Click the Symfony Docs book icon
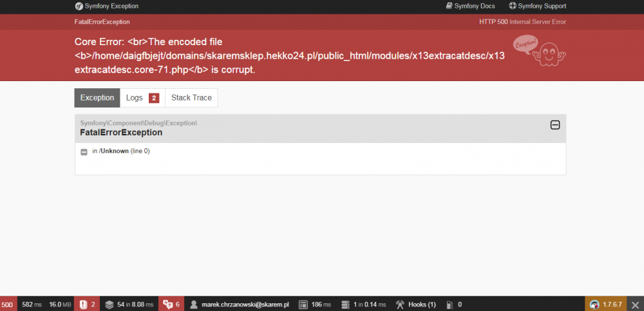 [x=450, y=6]
